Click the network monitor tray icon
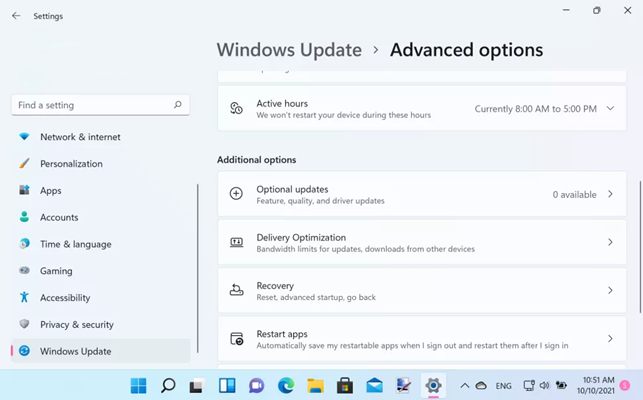 click(x=529, y=386)
